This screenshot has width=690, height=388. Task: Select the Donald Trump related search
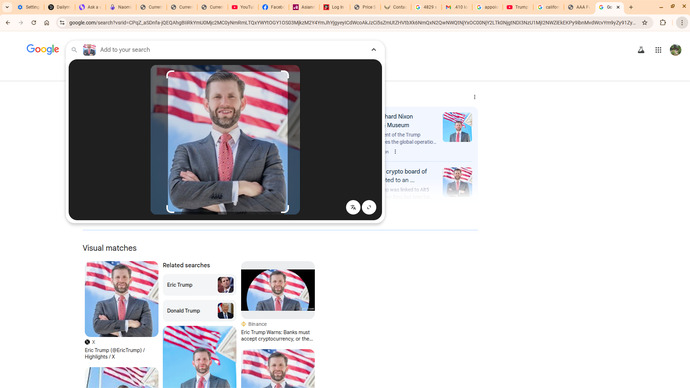point(199,311)
